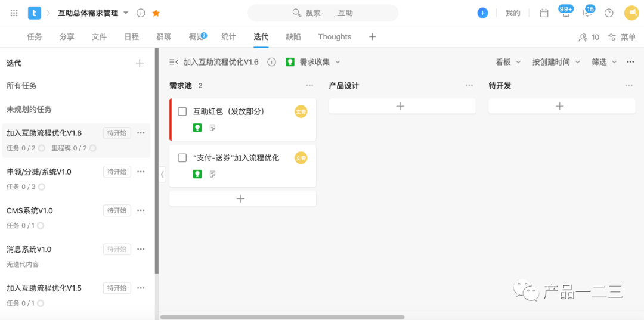Click the blue plus create button

[x=482, y=13]
